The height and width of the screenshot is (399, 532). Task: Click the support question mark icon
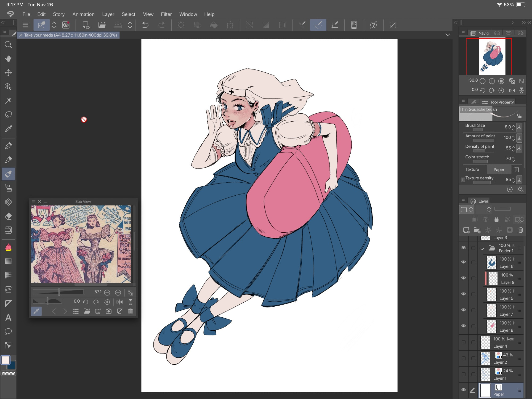373,25
